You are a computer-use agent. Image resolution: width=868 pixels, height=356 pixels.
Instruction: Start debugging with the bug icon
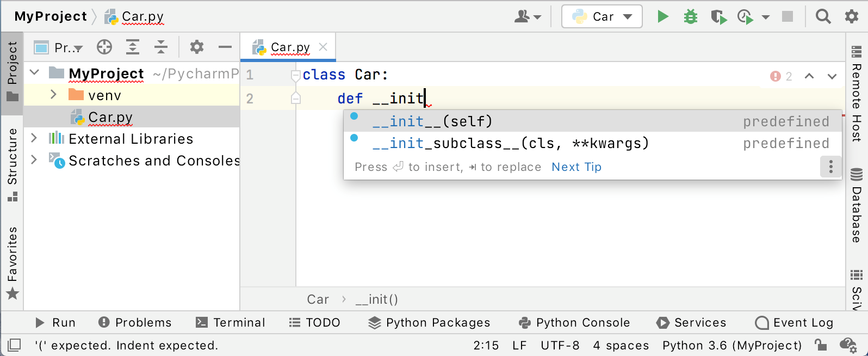(690, 17)
